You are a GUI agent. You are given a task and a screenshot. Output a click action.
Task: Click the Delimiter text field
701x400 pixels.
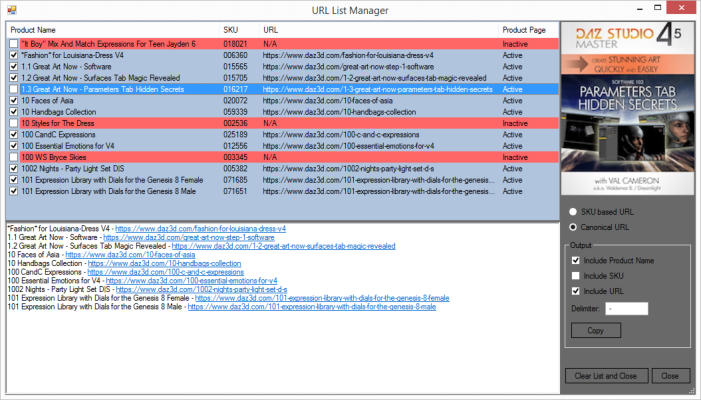click(626, 308)
